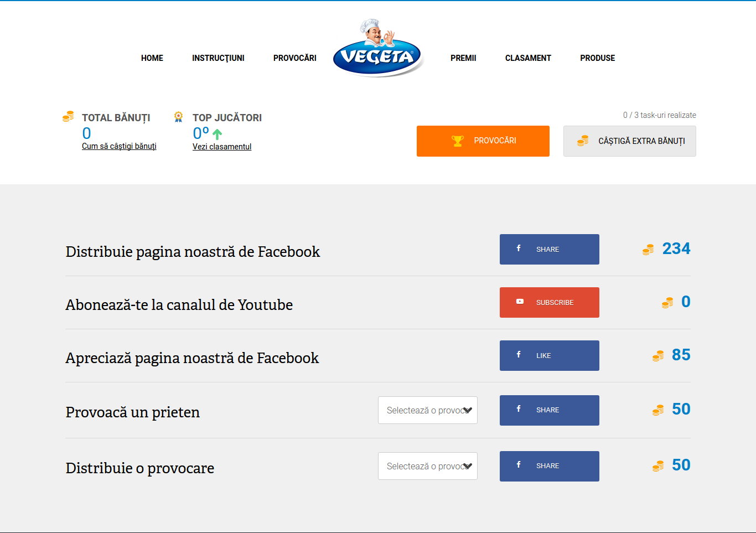Screen dimensions: 756x533
Task: Click the coins icon next to 85
Action: [658, 356]
